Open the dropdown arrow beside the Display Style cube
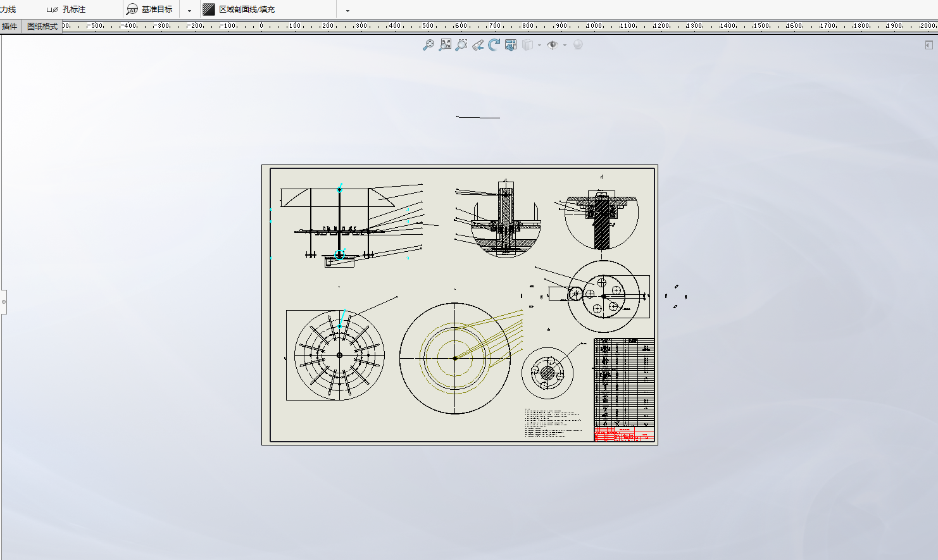 pyautogui.click(x=539, y=45)
